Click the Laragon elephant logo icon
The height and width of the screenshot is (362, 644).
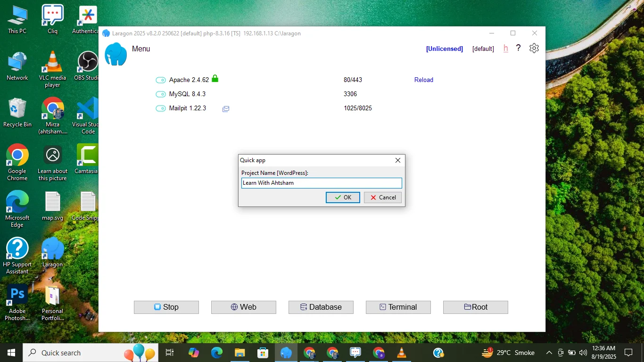click(116, 54)
